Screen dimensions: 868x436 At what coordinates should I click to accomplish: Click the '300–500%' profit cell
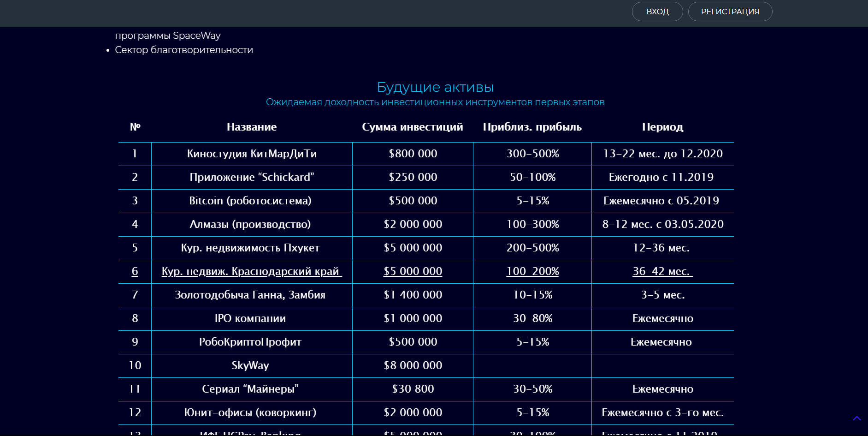(x=532, y=154)
